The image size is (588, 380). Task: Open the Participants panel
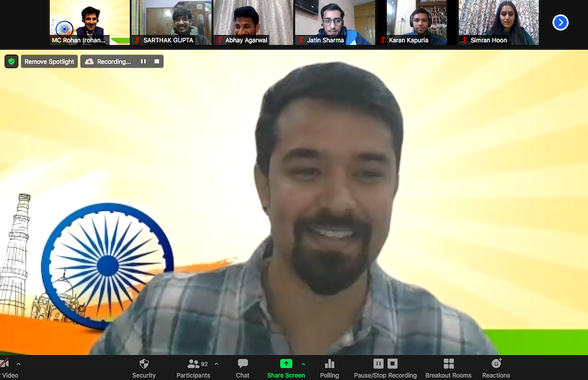pos(193,368)
